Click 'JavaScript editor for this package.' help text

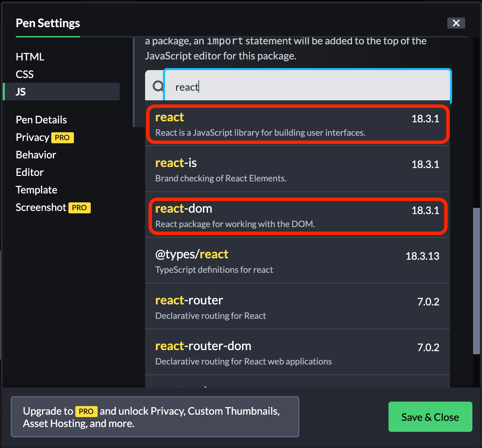221,56
